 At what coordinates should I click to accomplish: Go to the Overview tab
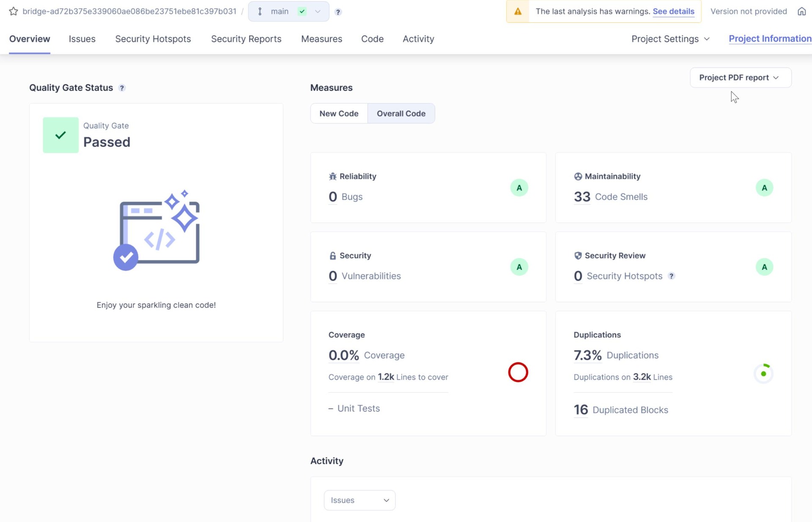point(30,39)
